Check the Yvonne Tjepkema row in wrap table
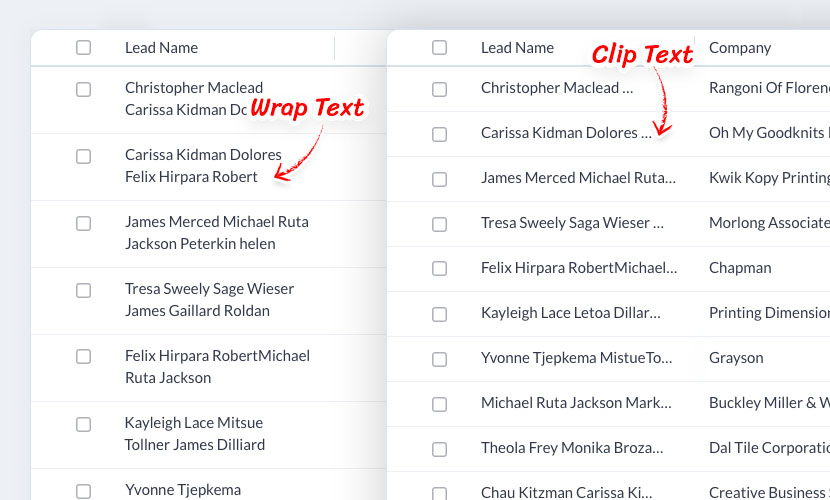 coord(83,491)
